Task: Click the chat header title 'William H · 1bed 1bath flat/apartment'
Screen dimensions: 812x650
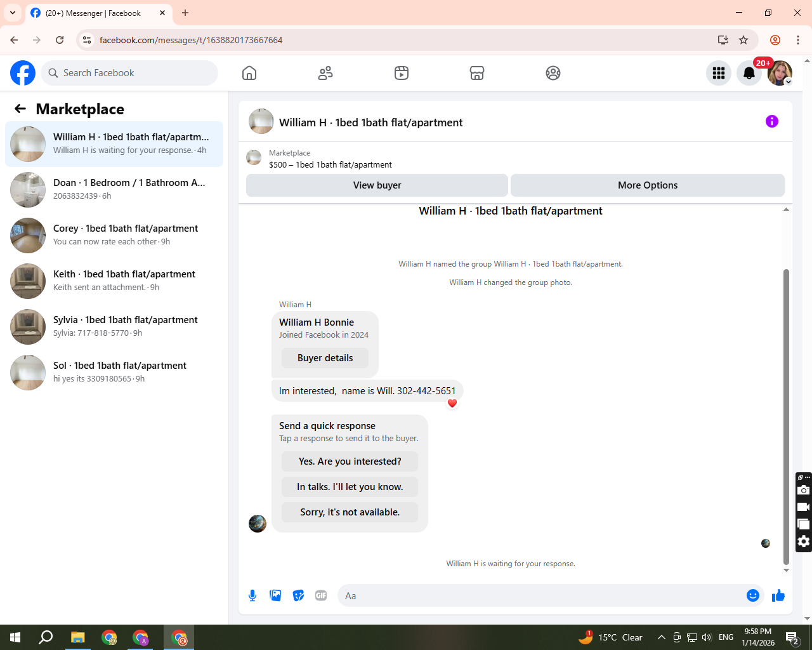Action: pyautogui.click(x=370, y=123)
